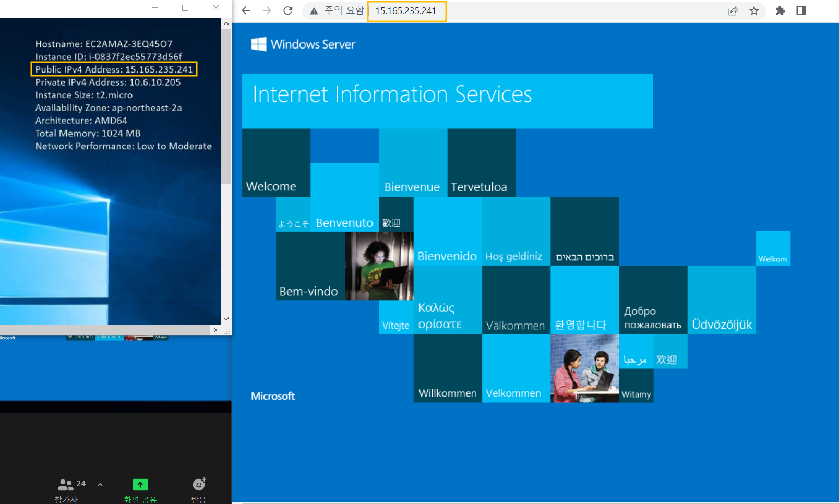Go forward with the browser forward arrow
Image resolution: width=839 pixels, height=504 pixels.
267,10
